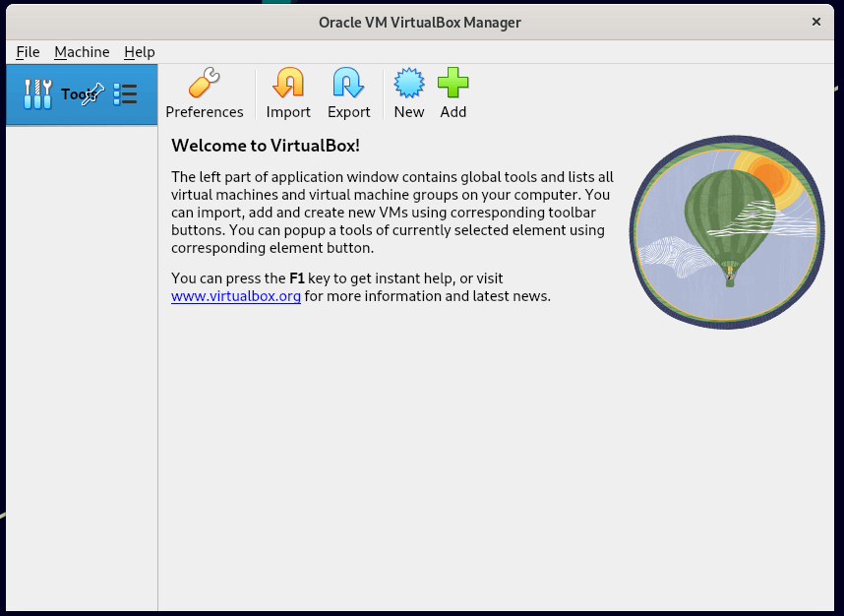
Task: Open the Help menu
Action: click(140, 52)
